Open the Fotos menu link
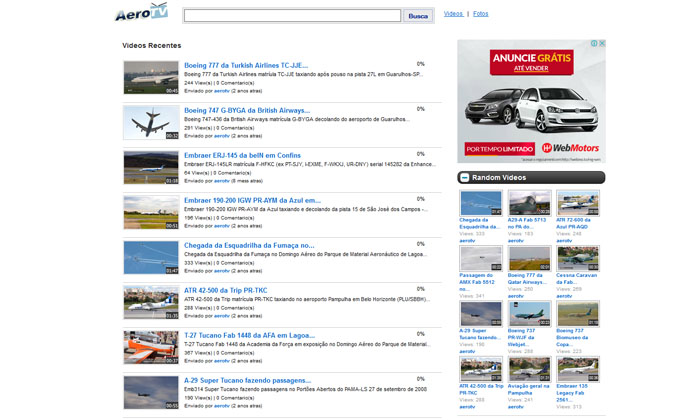 pyautogui.click(x=481, y=14)
